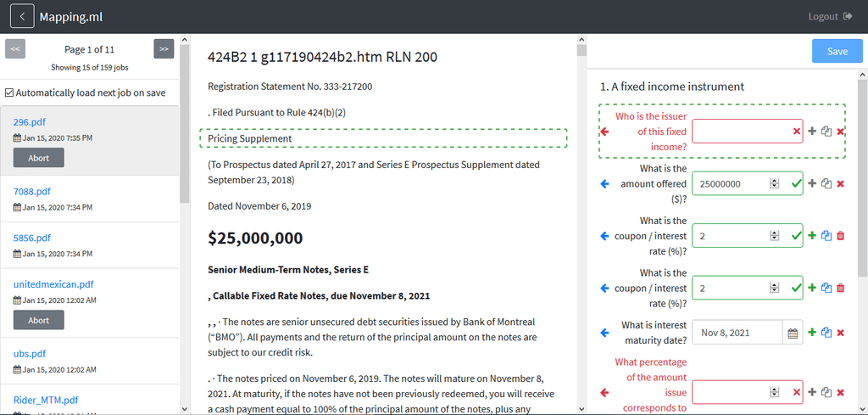This screenshot has width=868, height=415.
Task: Log out using the Logout link
Action: 830,16
